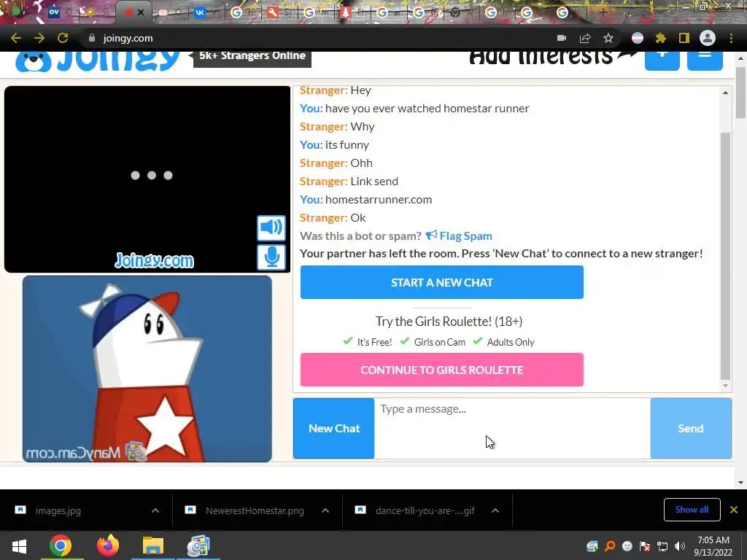Click the volume speaker icon in system tray
This screenshot has height=560, width=747.
pos(680,546)
